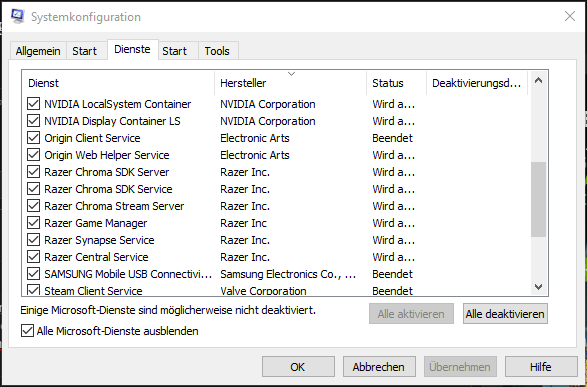Click the service list scroll down arrow
Viewport: 587px width, 387px height.
click(x=538, y=287)
